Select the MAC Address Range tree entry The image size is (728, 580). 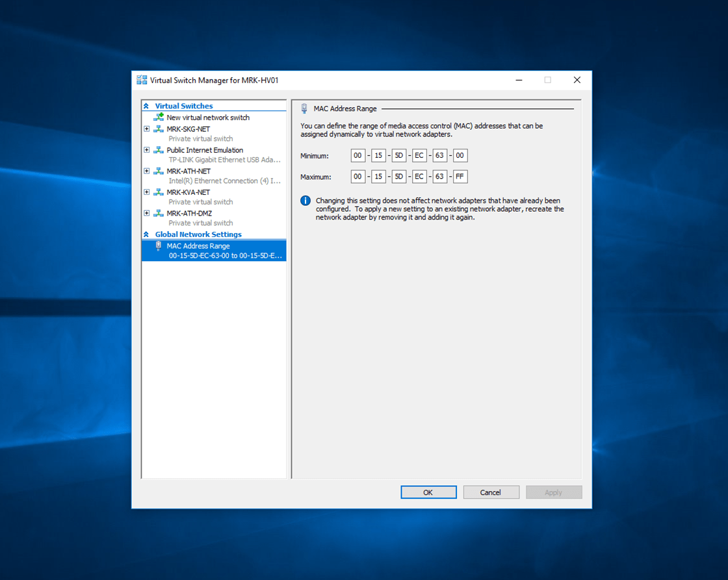pyautogui.click(x=199, y=246)
